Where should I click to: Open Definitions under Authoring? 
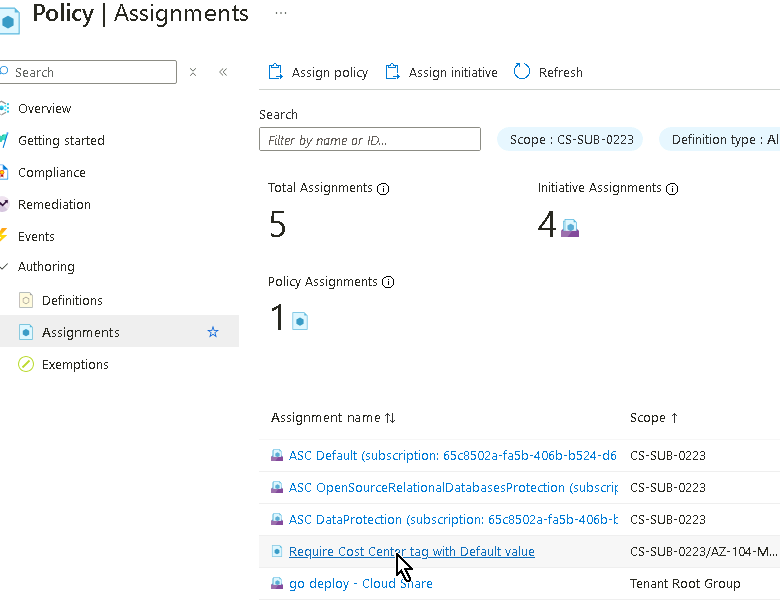coord(72,301)
